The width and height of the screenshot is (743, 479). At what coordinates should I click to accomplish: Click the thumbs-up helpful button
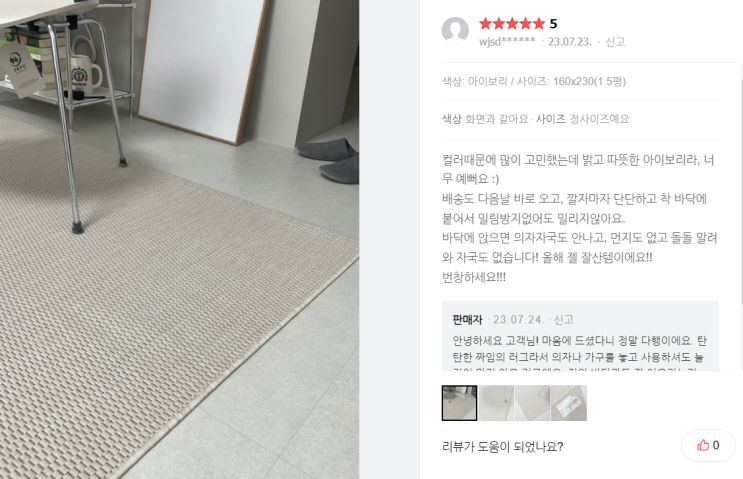click(x=708, y=445)
